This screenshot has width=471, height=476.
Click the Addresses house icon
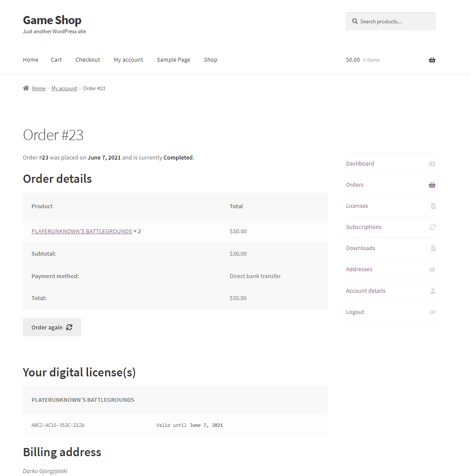point(432,269)
